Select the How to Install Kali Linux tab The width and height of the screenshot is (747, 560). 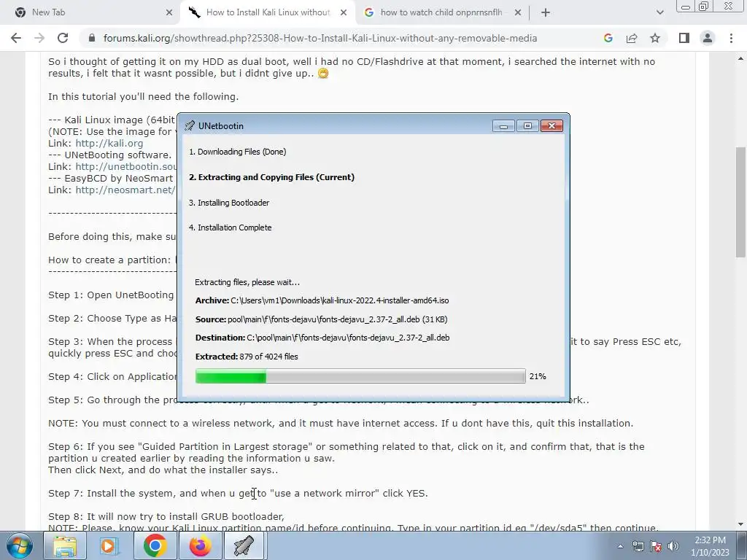pos(268,12)
